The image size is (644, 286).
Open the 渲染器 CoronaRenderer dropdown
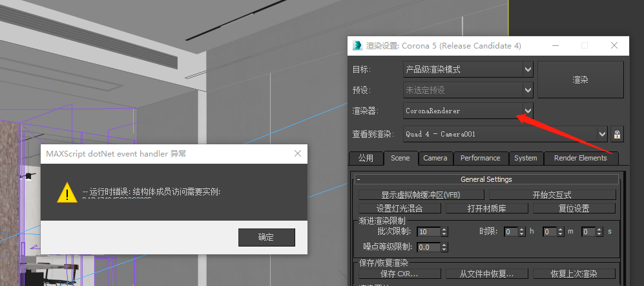coord(468,111)
